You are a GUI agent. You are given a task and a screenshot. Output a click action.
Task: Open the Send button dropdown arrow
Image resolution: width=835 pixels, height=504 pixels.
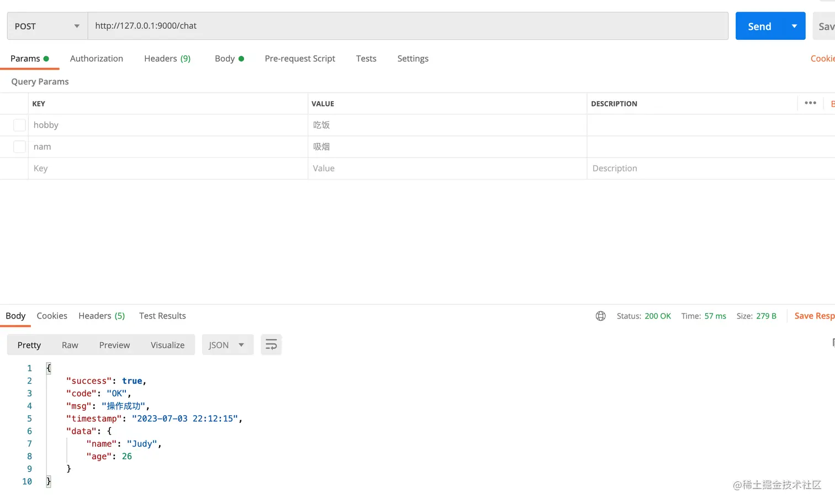click(x=794, y=26)
